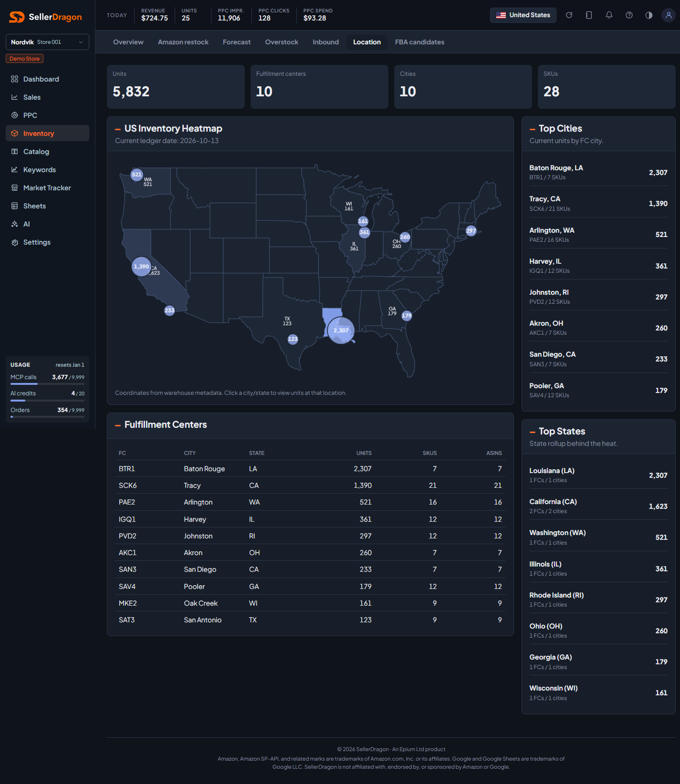Click the 521 Washington map bubble
The height and width of the screenshot is (784, 680).
pos(136,175)
